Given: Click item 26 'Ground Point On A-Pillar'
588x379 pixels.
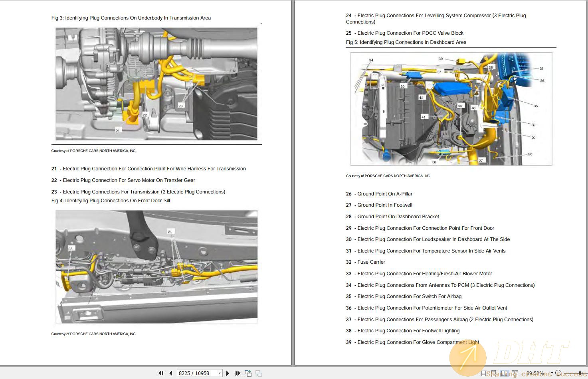Looking at the screenshot, I should point(385,194).
